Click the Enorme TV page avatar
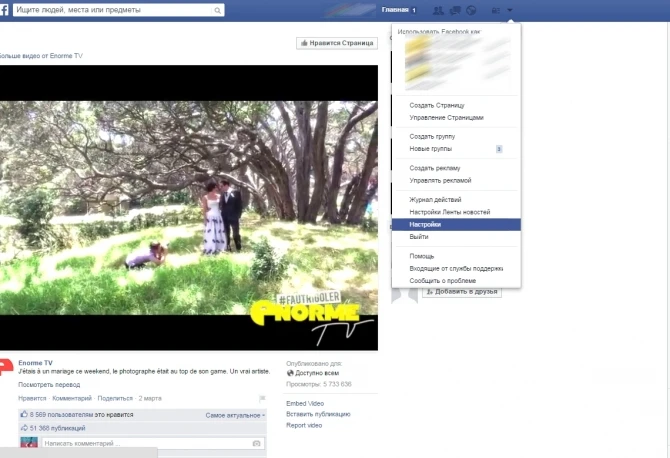 click(6, 367)
